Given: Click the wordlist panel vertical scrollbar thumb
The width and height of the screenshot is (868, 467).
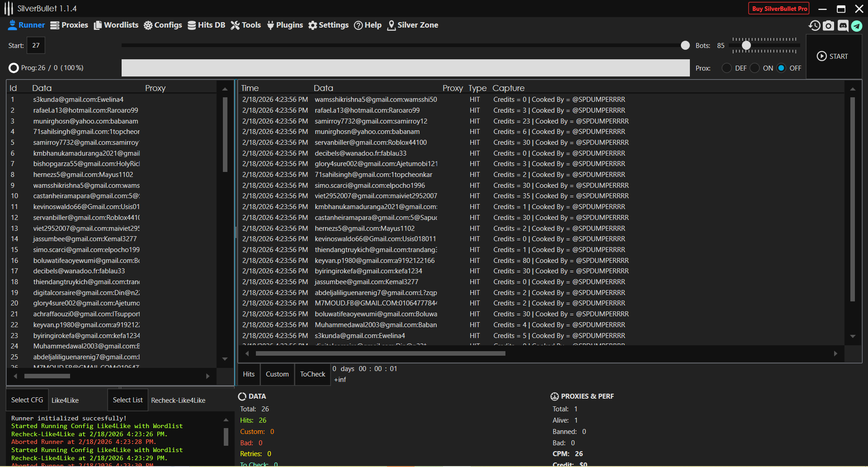Looking at the screenshot, I should [x=225, y=135].
